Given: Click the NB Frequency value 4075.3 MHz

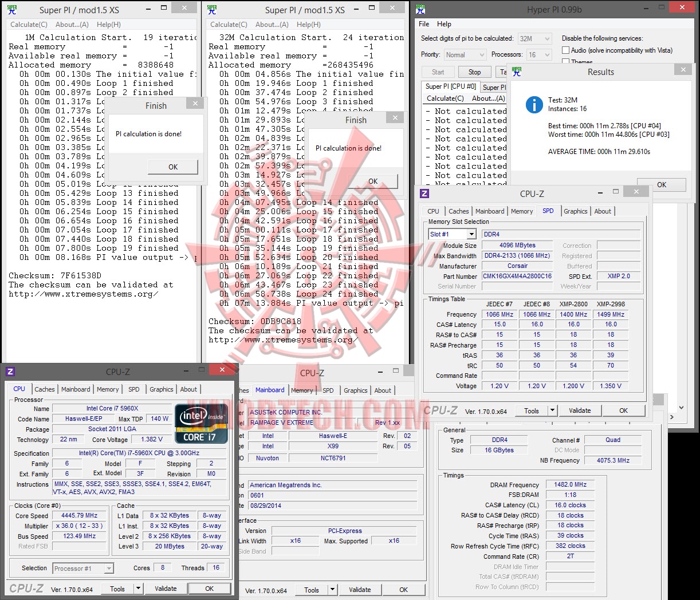Looking at the screenshot, I should click(613, 460).
